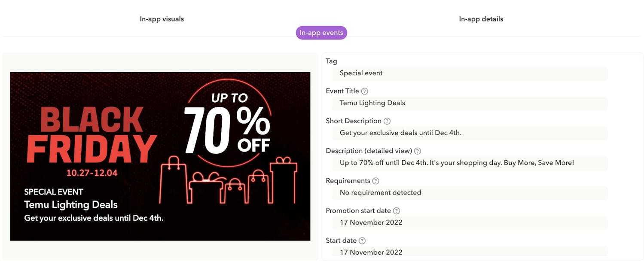The height and width of the screenshot is (268, 644).
Task: Select the Promotion start date value field
Action: 470,222
